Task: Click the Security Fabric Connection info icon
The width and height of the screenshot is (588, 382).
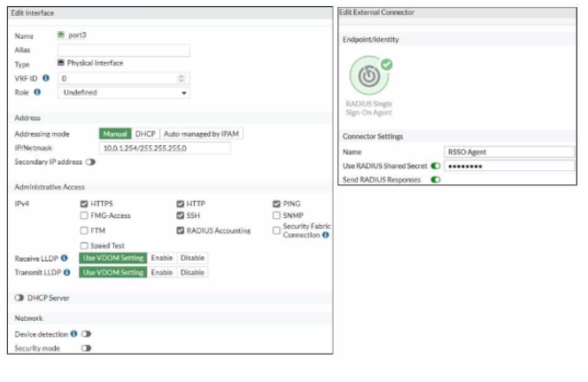Action: 326,235
